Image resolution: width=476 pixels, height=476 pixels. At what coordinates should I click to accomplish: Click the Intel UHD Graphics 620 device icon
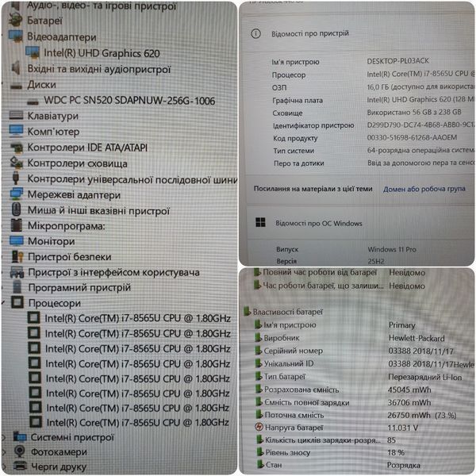click(33, 52)
